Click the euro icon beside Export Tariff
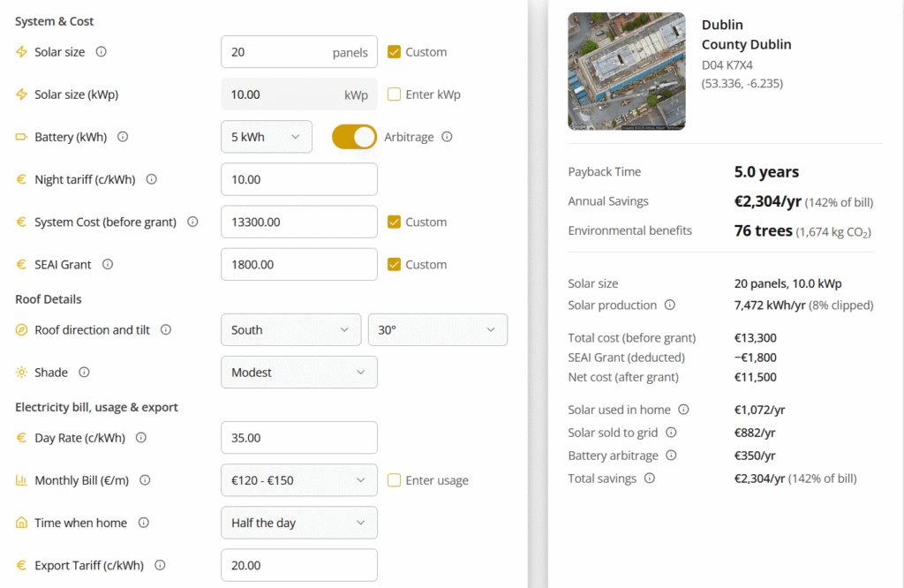 coord(21,565)
